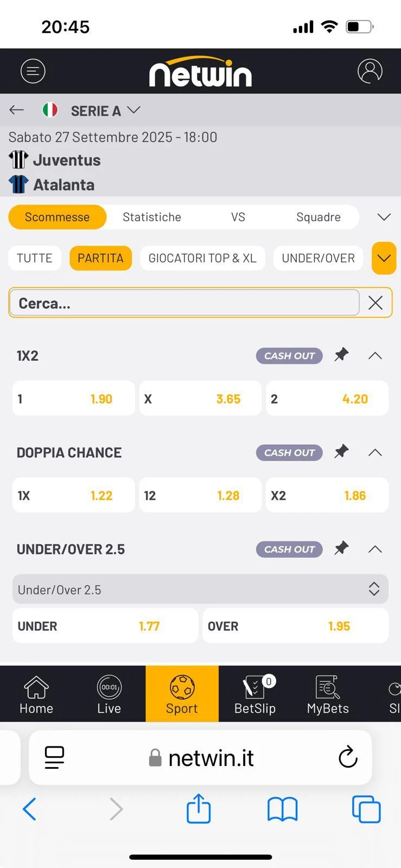Open the user account profile icon

point(370,71)
